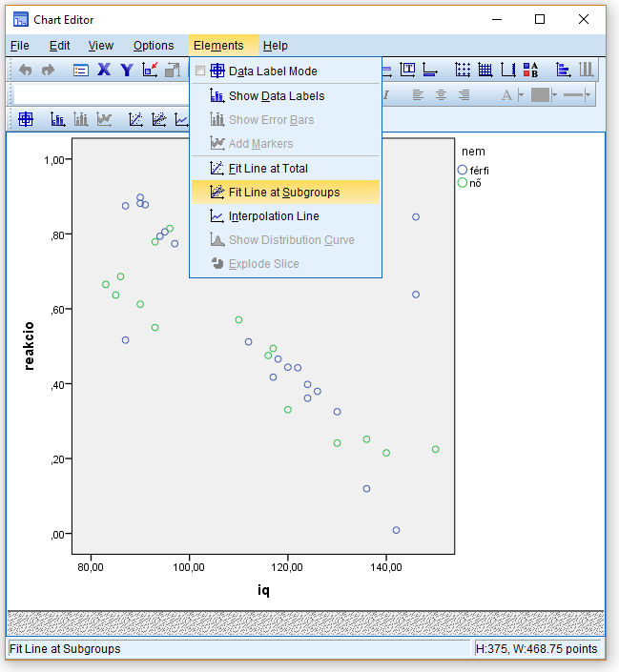Minimize the Chart Editor window
This screenshot has height=672, width=619.
tap(497, 19)
